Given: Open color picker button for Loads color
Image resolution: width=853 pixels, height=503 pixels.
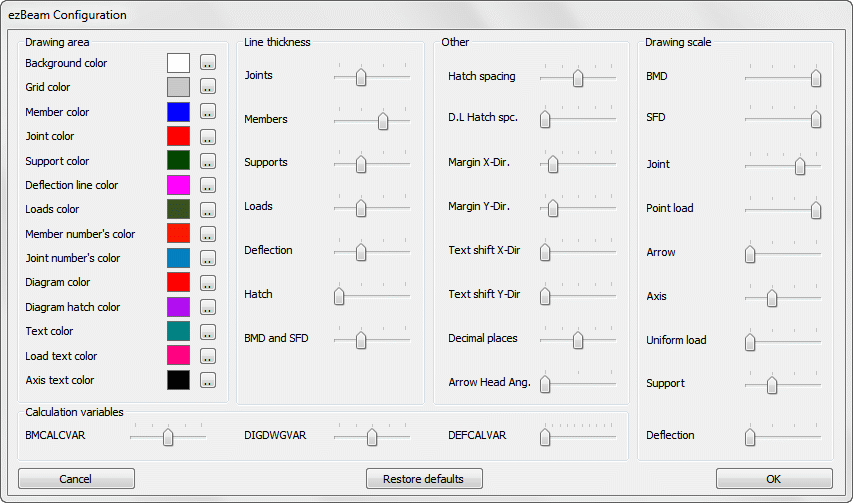Looking at the screenshot, I should [208, 209].
